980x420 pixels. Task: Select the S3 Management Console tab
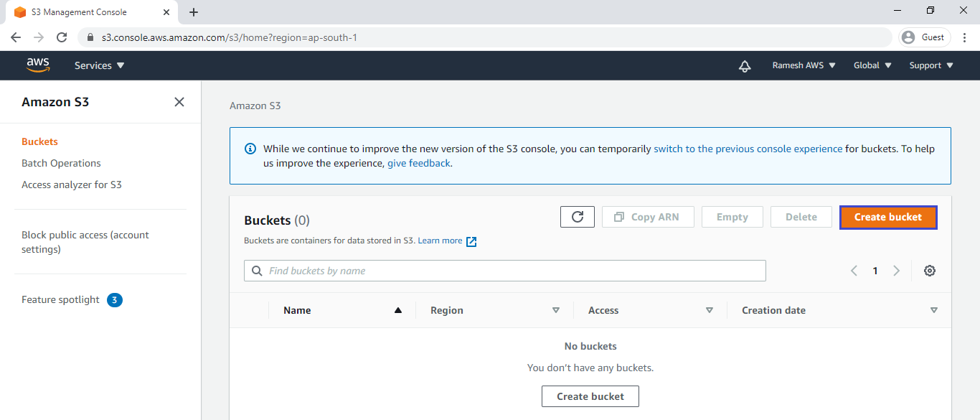click(x=90, y=12)
